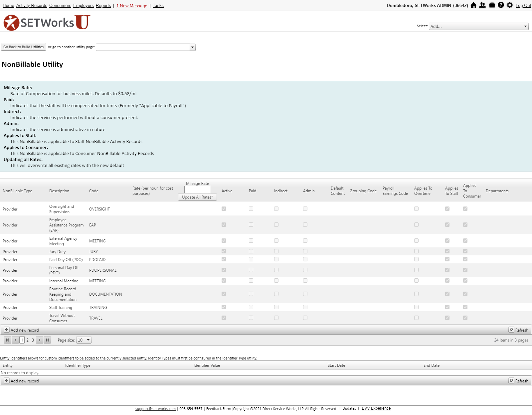Select the OVERSIGHT code cell
This screenshot has height=415, width=532.
tap(99, 209)
